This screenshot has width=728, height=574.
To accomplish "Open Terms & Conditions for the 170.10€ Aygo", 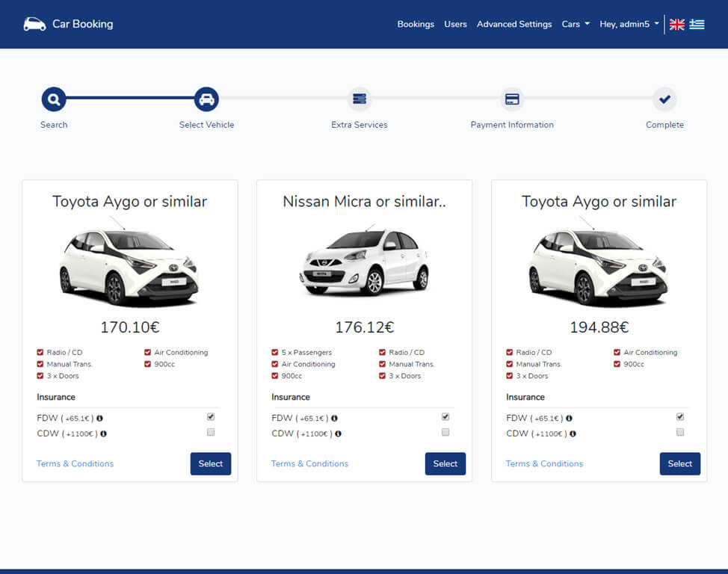I will point(75,463).
